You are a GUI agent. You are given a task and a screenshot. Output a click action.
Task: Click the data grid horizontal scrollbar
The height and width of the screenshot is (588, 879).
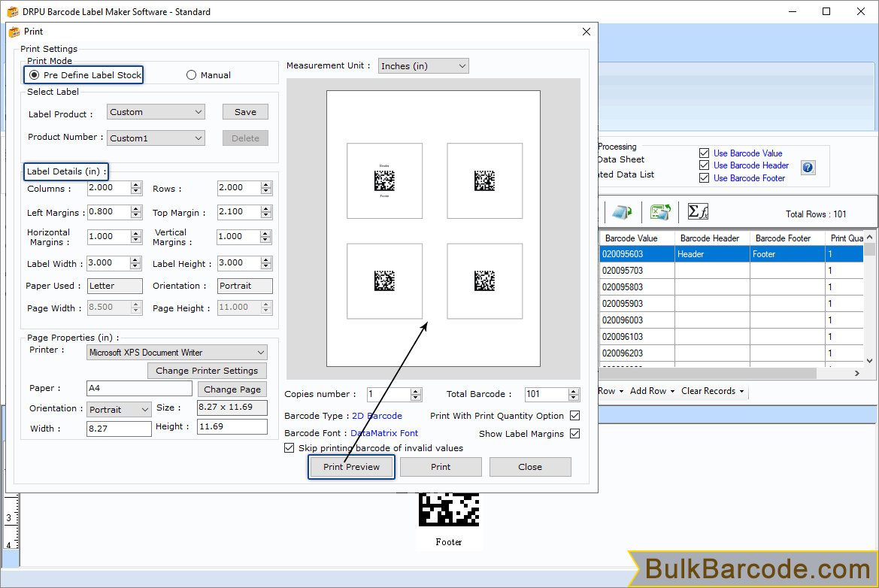pyautogui.click(x=730, y=373)
